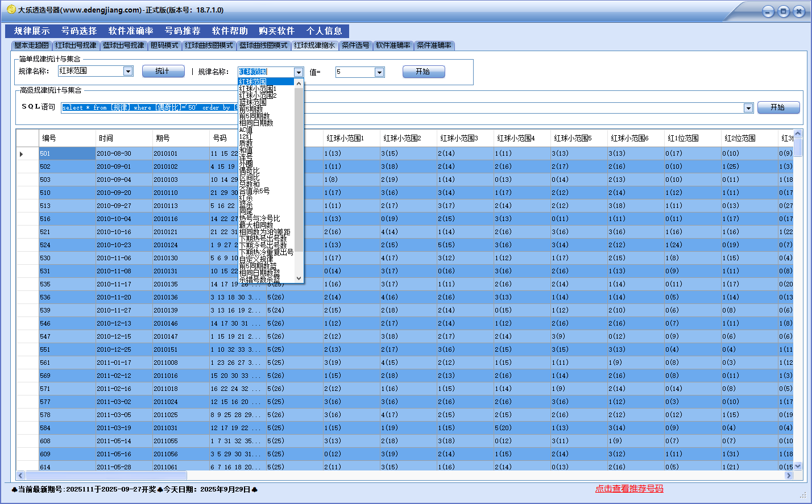
Task: Click the horizontal scrollbar thumb under table
Action: [106, 475]
